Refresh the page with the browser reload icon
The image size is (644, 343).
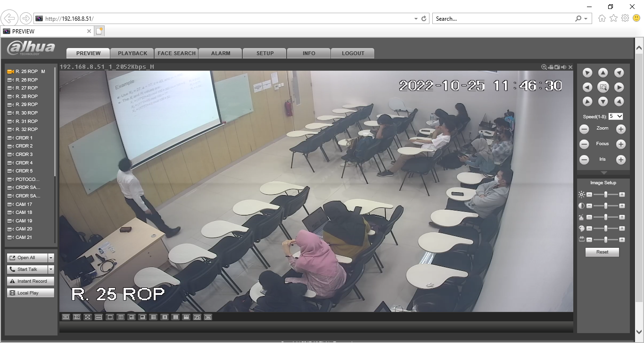(x=424, y=19)
